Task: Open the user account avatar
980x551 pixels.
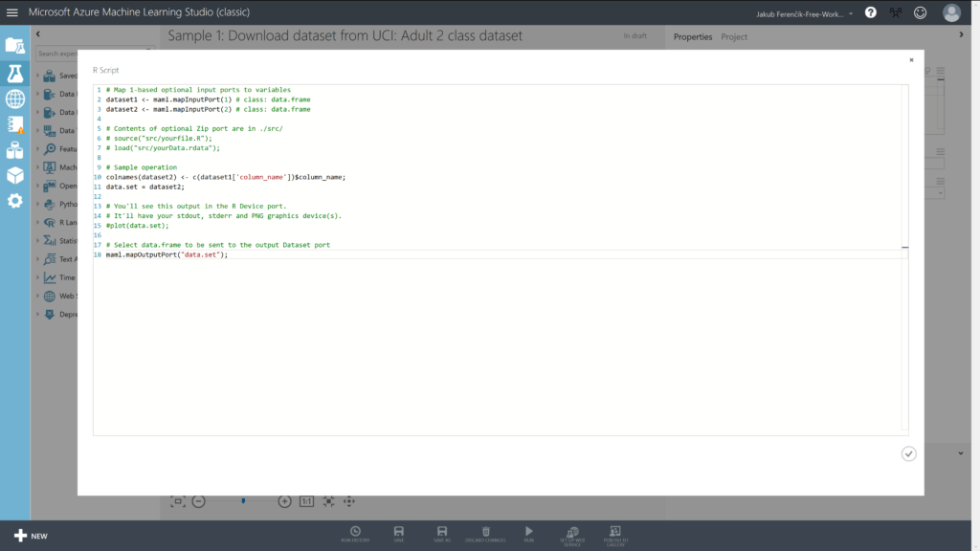Action: click(x=950, y=12)
